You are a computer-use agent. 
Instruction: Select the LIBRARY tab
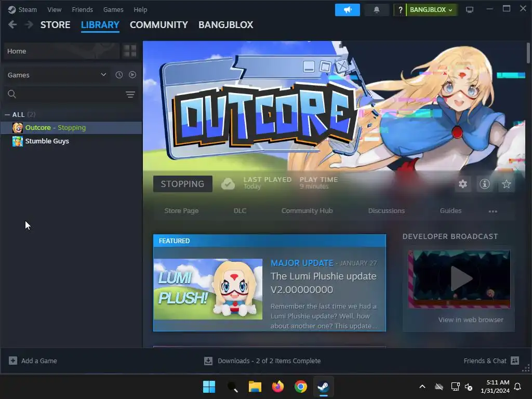100,25
